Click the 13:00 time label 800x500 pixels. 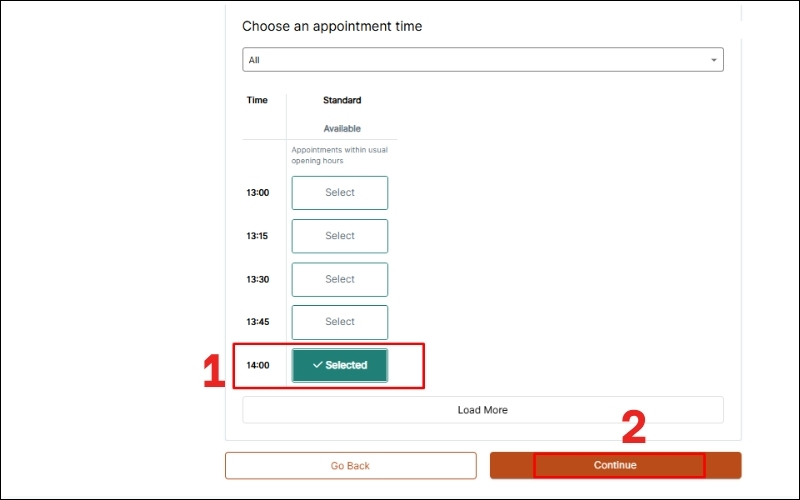[258, 193]
